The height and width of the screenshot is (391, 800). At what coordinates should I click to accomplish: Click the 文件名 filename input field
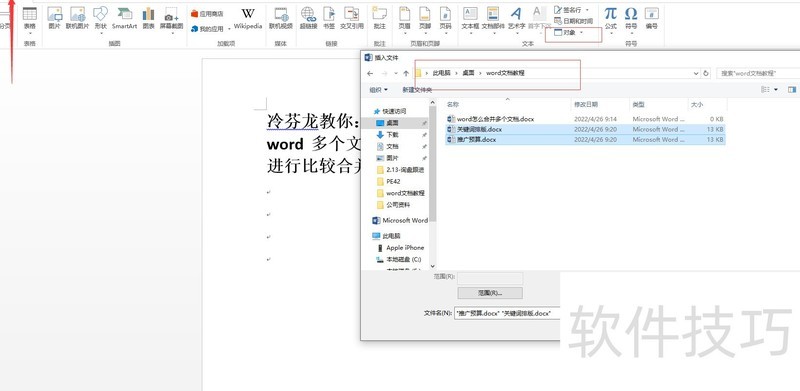[507, 313]
